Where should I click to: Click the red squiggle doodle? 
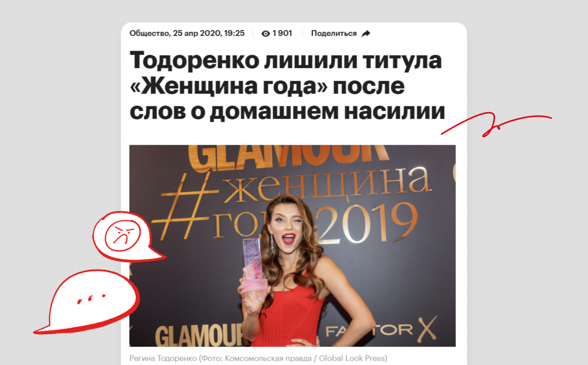[496, 124]
